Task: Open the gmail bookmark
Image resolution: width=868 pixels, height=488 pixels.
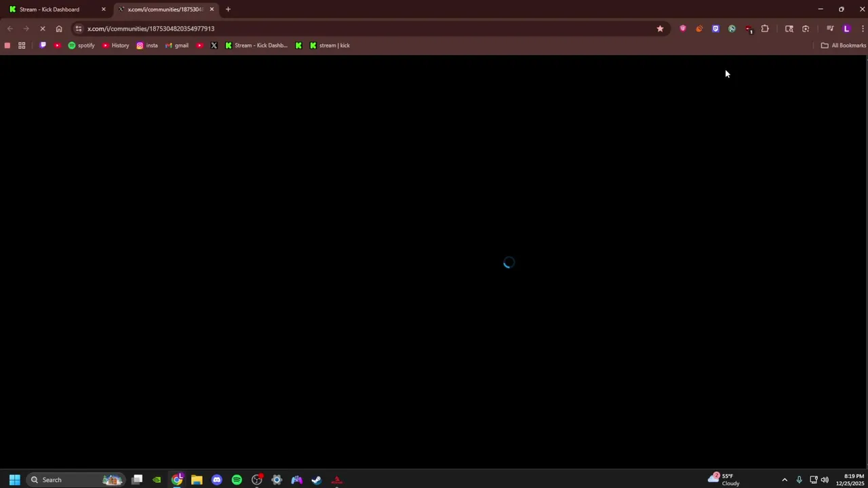Action: click(x=177, y=45)
